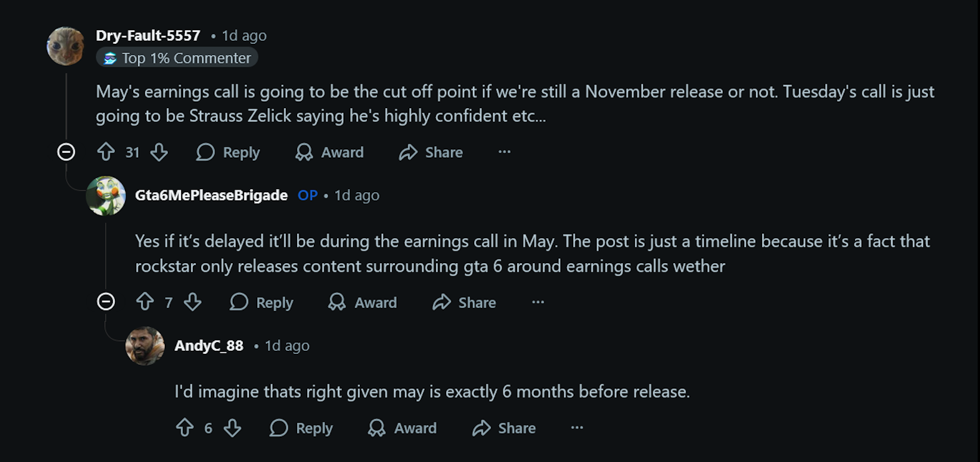Downvote Dry-Fault-5557's comment

pyautogui.click(x=159, y=152)
